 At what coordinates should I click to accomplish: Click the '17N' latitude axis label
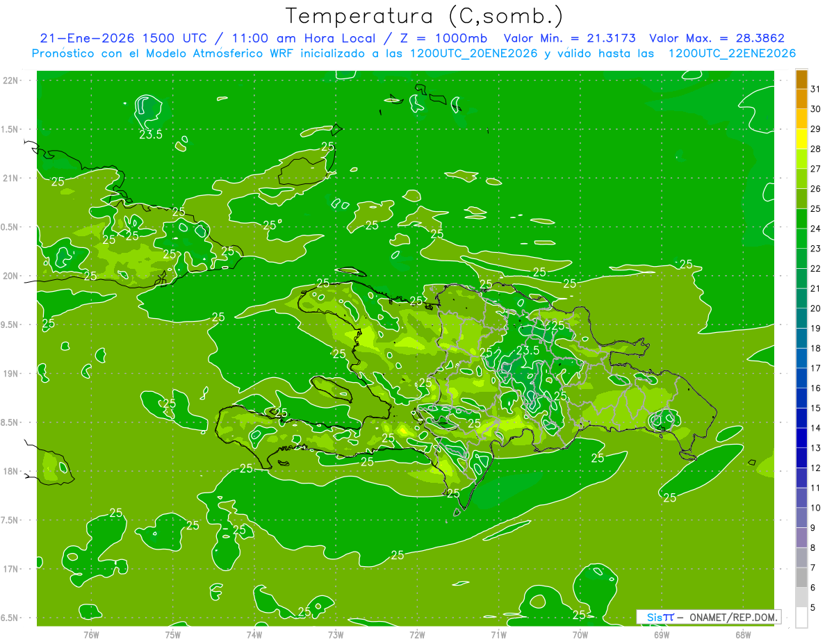(x=12, y=570)
